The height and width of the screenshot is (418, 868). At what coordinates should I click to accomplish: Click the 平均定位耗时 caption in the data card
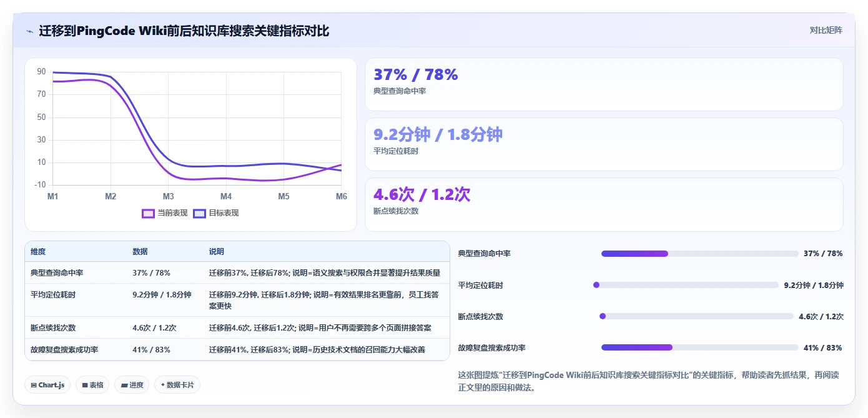point(396,151)
